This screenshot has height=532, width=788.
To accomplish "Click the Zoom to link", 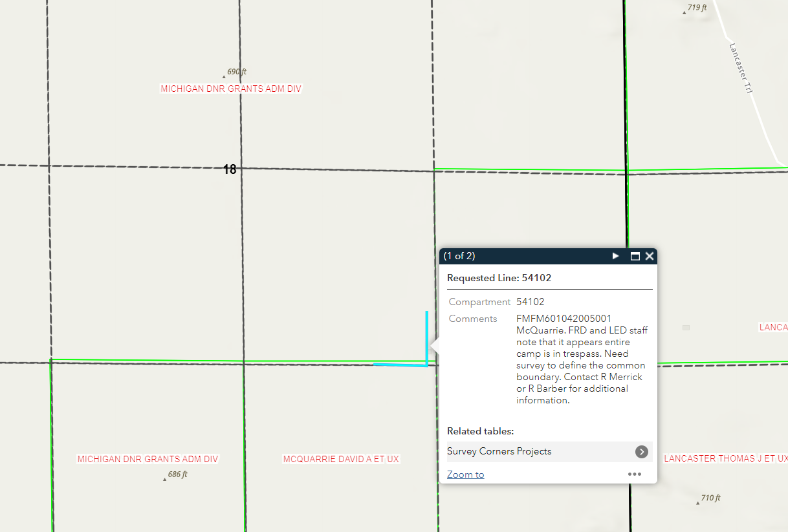I will point(465,474).
